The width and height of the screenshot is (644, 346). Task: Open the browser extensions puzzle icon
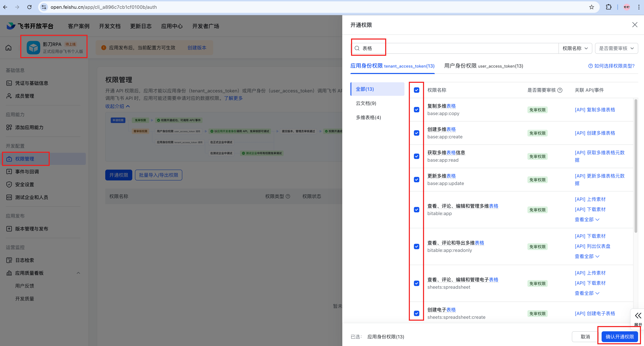pyautogui.click(x=609, y=7)
